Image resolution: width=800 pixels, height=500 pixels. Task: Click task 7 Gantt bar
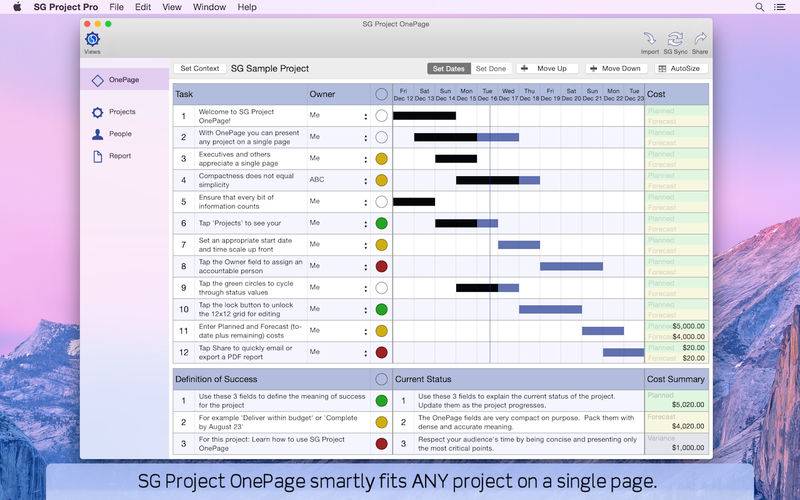click(x=519, y=245)
